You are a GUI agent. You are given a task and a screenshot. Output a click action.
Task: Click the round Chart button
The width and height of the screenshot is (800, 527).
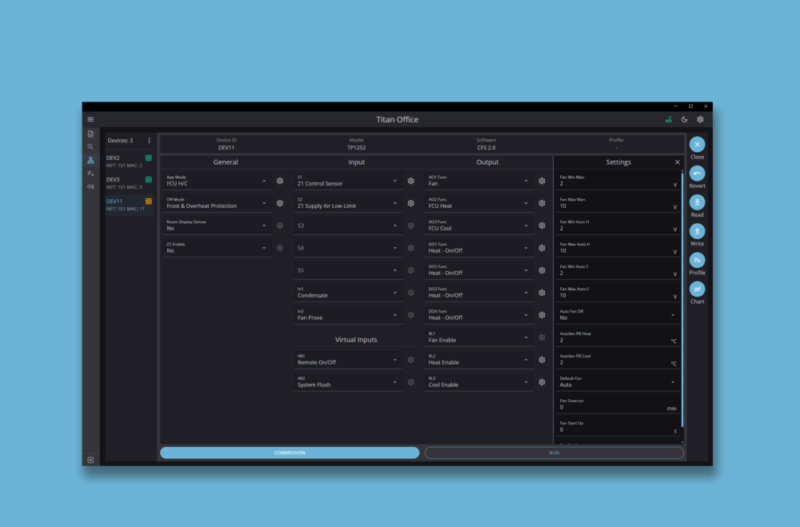pyautogui.click(x=697, y=290)
